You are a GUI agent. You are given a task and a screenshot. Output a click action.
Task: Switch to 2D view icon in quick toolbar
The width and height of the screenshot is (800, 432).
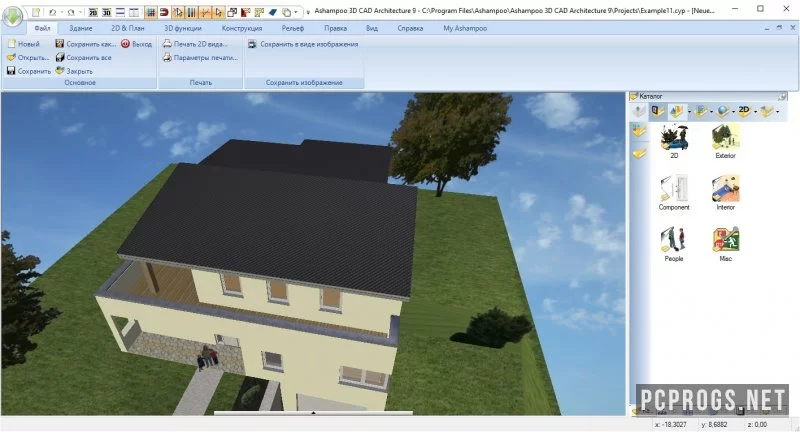93,12
